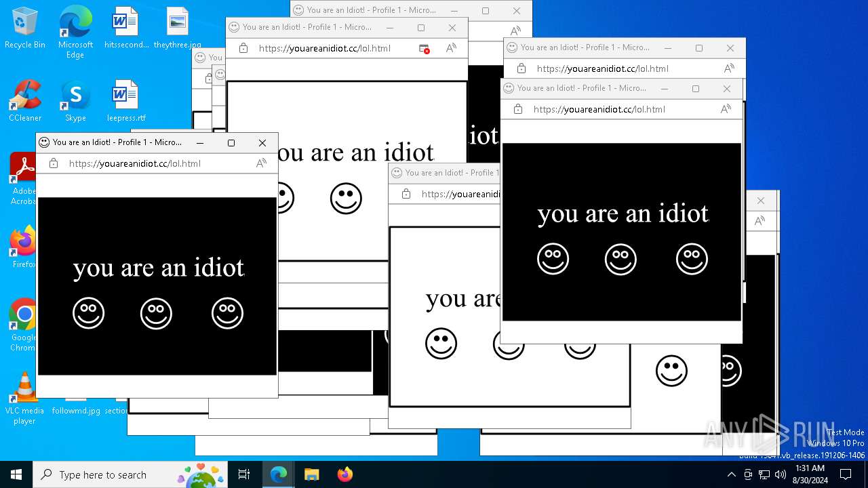Click URL field in window with pop-ups blocked icon
Viewport: 868px width, 488px height.
coord(325,48)
